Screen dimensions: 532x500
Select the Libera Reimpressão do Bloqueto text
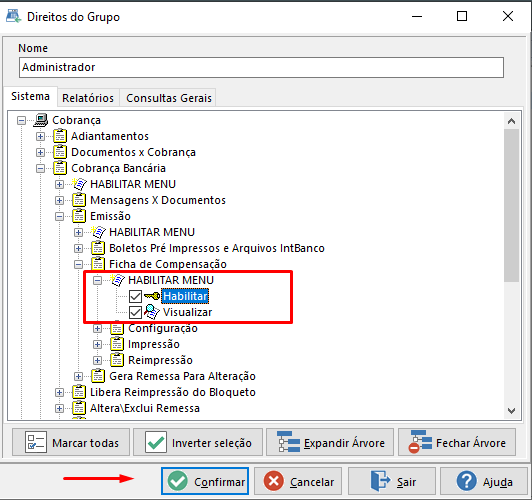pos(173,392)
